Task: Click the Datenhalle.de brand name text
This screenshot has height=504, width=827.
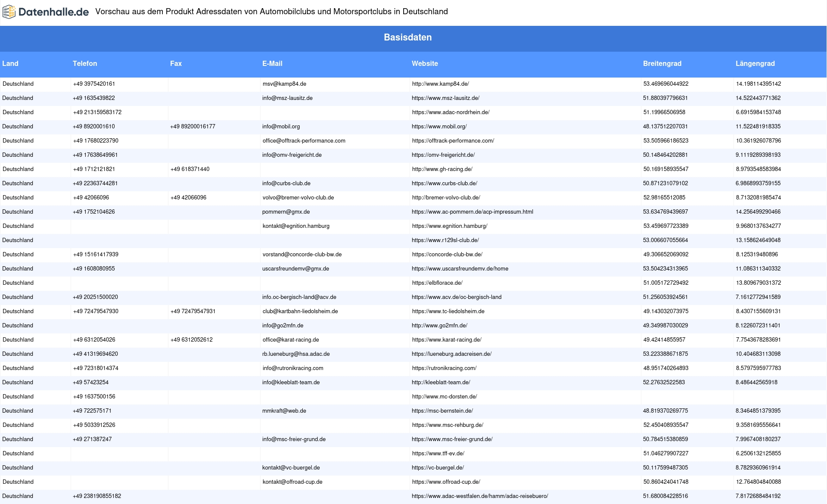Action: tap(54, 12)
